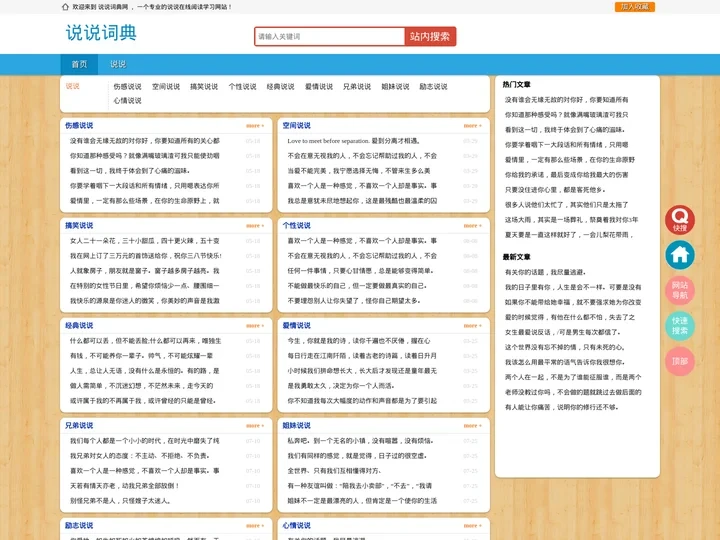Choose 个性说说 in the category bar
720x540 pixels.
pos(242,86)
